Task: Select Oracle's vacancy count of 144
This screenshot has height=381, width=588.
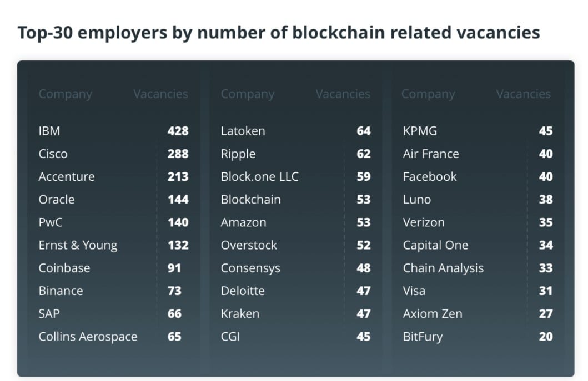Action: click(x=178, y=200)
